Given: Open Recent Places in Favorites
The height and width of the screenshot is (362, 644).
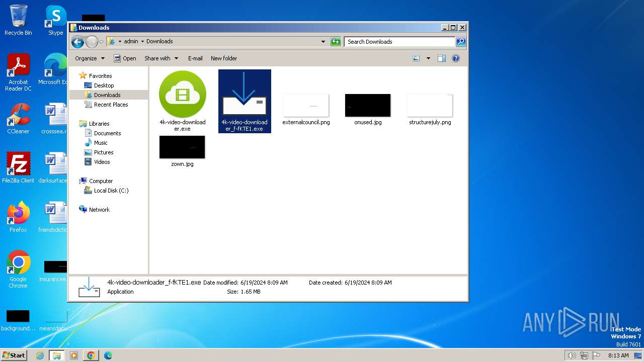Looking at the screenshot, I should pyautogui.click(x=111, y=105).
